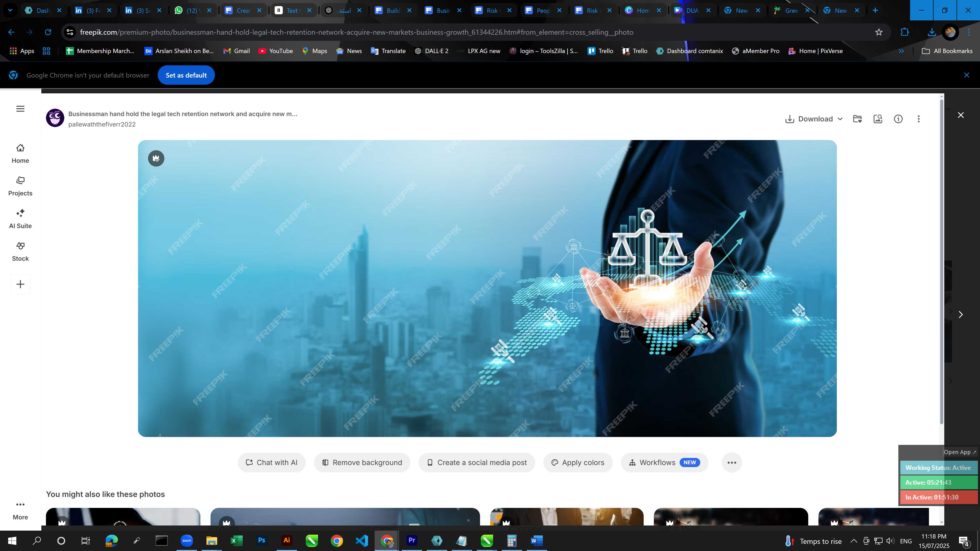This screenshot has height=551, width=980.
Task: View site information icon in address bar
Action: tap(70, 32)
